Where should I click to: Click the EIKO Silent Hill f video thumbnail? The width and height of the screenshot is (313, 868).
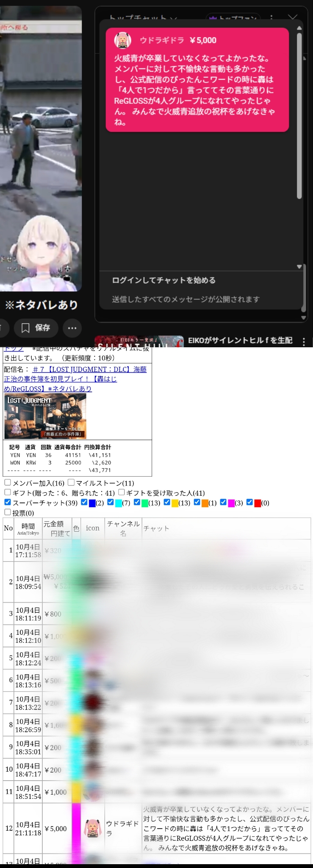pyautogui.click(x=139, y=341)
